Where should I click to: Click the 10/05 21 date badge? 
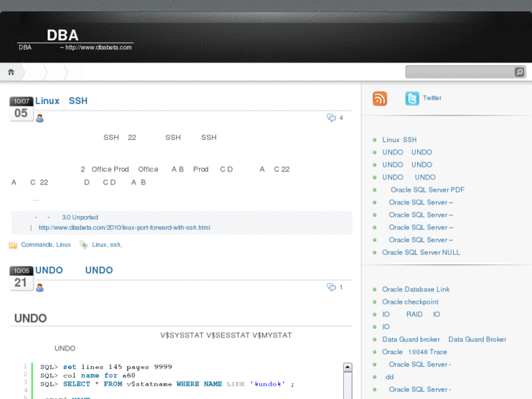tap(21, 278)
